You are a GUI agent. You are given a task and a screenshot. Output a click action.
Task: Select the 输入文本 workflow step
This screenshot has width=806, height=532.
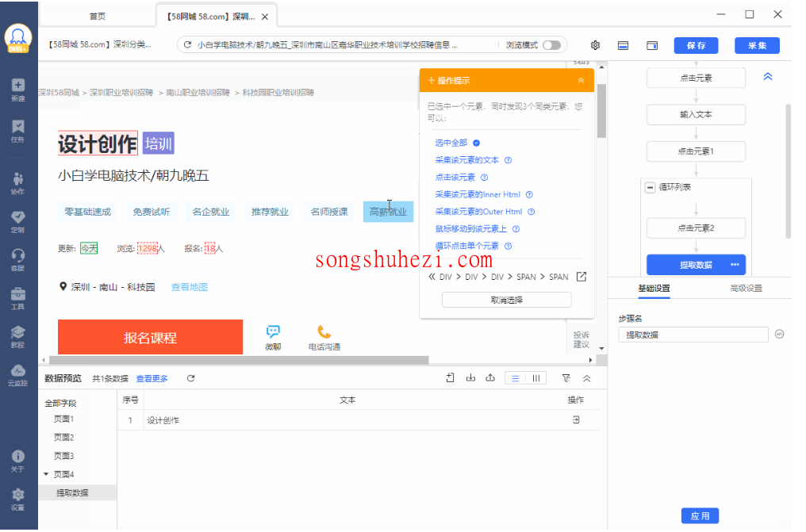tap(696, 115)
